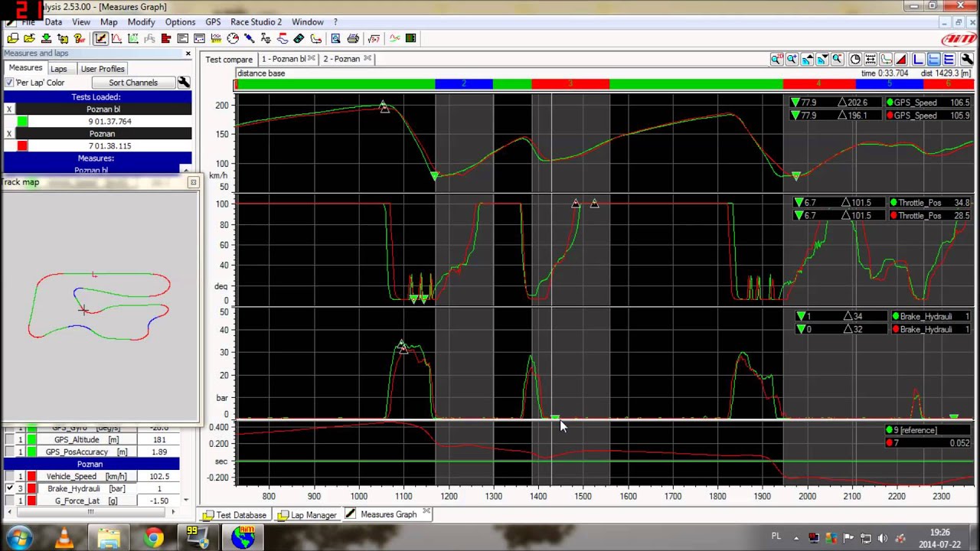Viewport: 980px width, 551px height.
Task: Open the Data menu
Action: pos(54,21)
